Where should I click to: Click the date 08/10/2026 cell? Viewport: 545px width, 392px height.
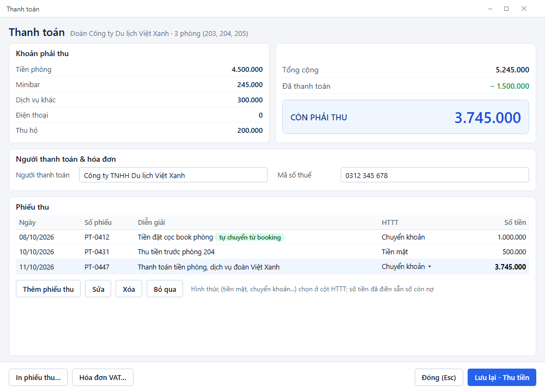click(x=37, y=237)
